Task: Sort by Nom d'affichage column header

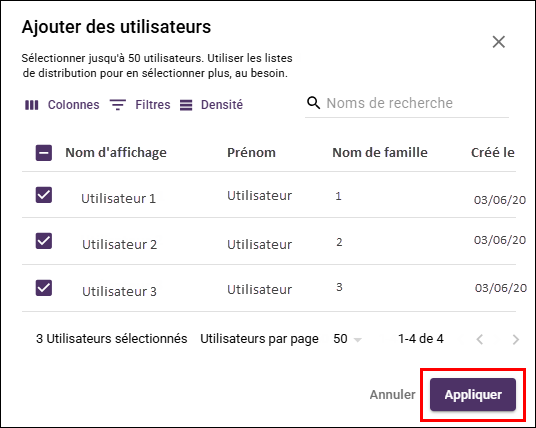Action: [x=116, y=153]
